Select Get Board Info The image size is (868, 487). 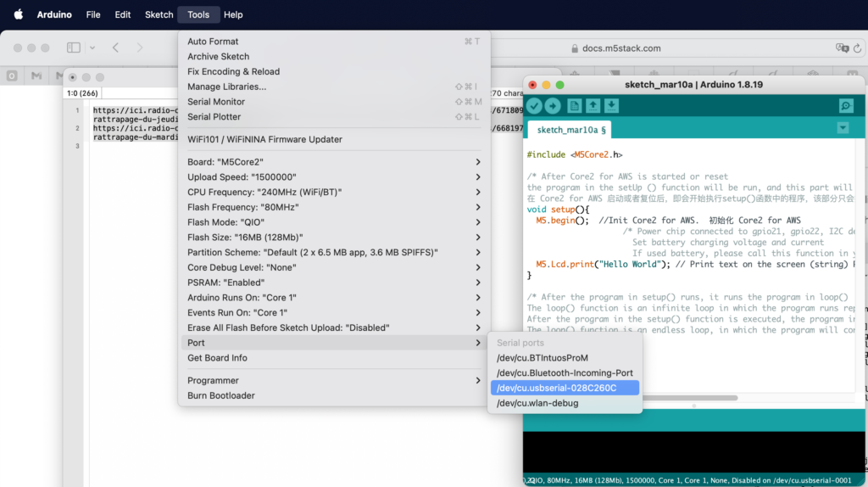point(334,358)
